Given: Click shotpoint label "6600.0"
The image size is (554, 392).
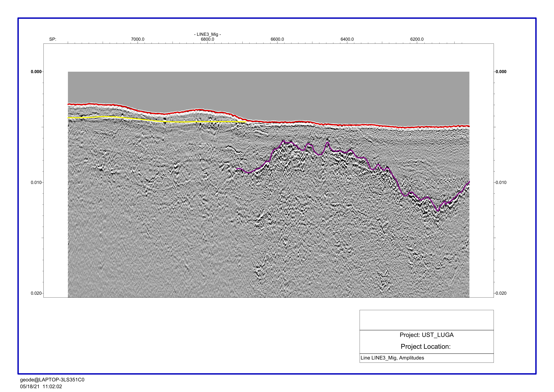Looking at the screenshot, I should [277, 39].
